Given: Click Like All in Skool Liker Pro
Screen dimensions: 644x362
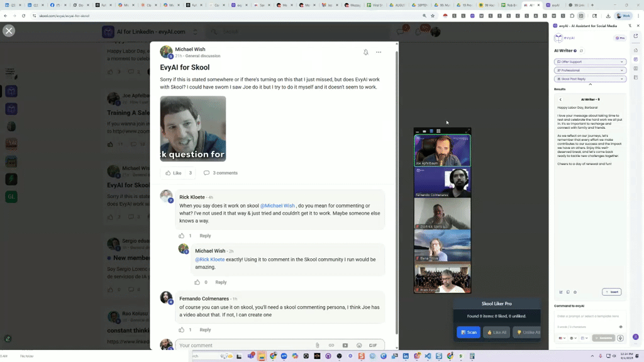Looking at the screenshot, I should point(497,332).
